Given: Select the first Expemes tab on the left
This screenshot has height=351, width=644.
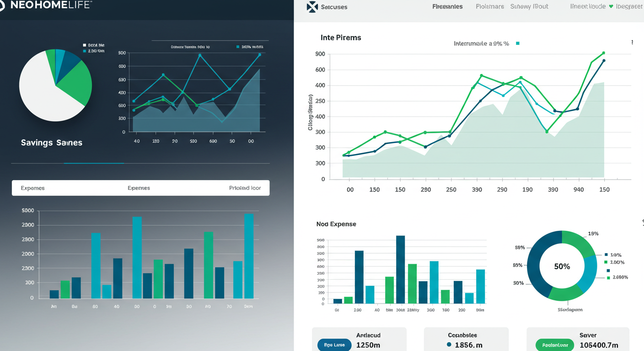Looking at the screenshot, I should tap(33, 188).
